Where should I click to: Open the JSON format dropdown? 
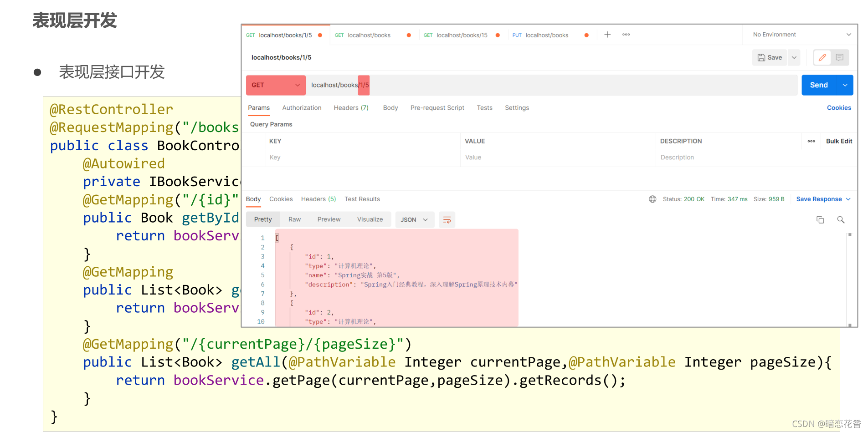(x=415, y=220)
